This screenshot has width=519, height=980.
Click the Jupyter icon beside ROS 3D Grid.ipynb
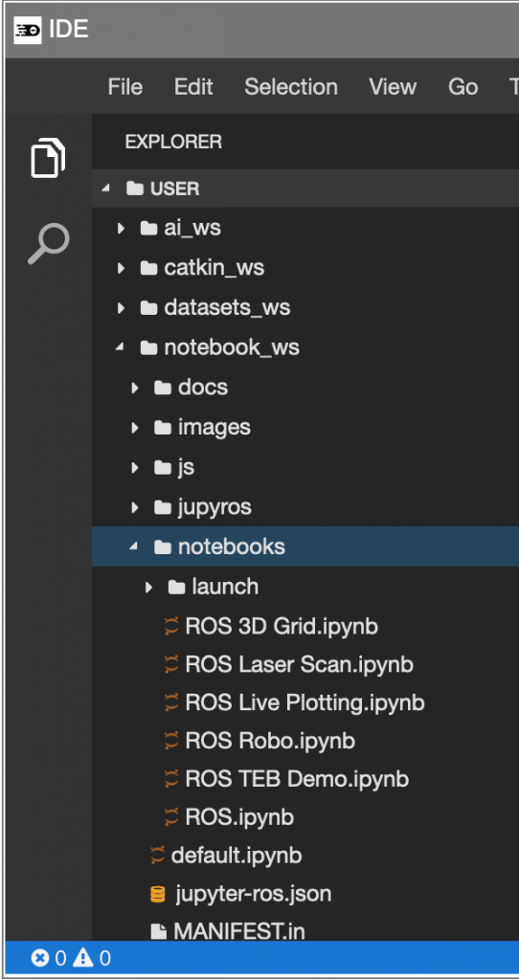click(171, 626)
